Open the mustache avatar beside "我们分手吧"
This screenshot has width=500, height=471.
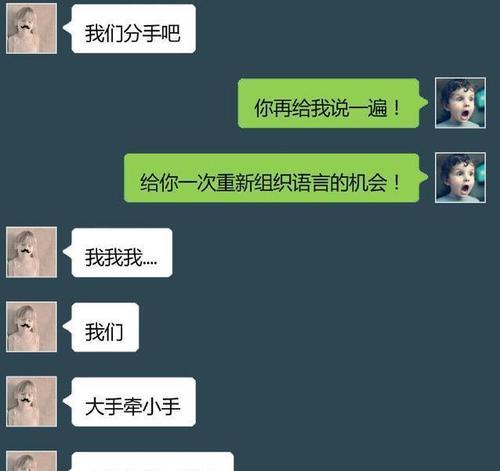[31, 28]
